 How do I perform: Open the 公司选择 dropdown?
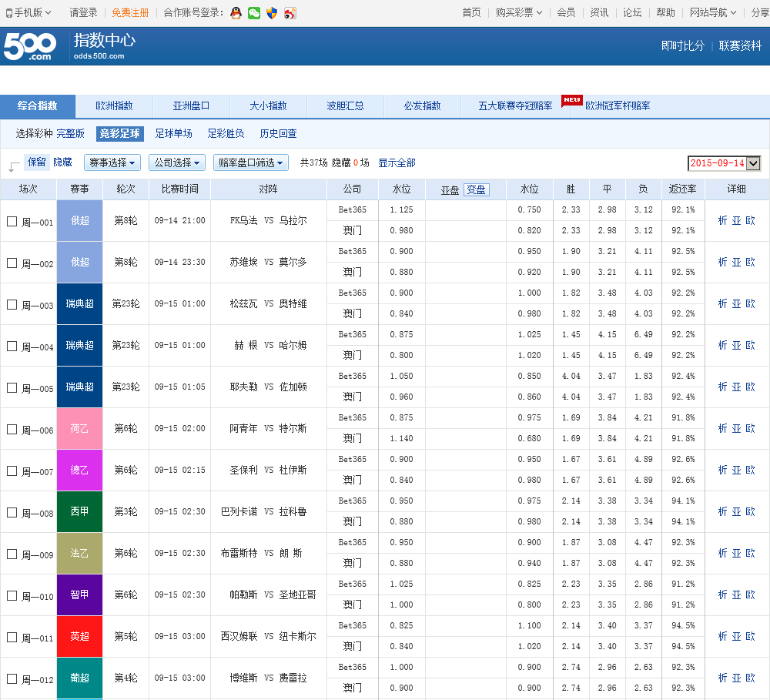177,162
